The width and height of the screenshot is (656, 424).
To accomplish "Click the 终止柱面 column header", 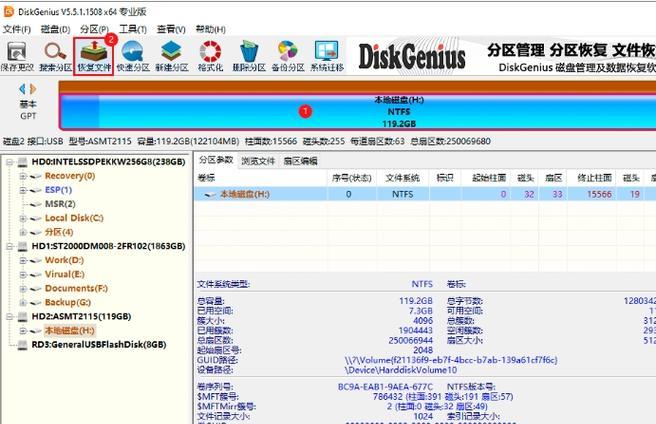I will click(594, 178).
